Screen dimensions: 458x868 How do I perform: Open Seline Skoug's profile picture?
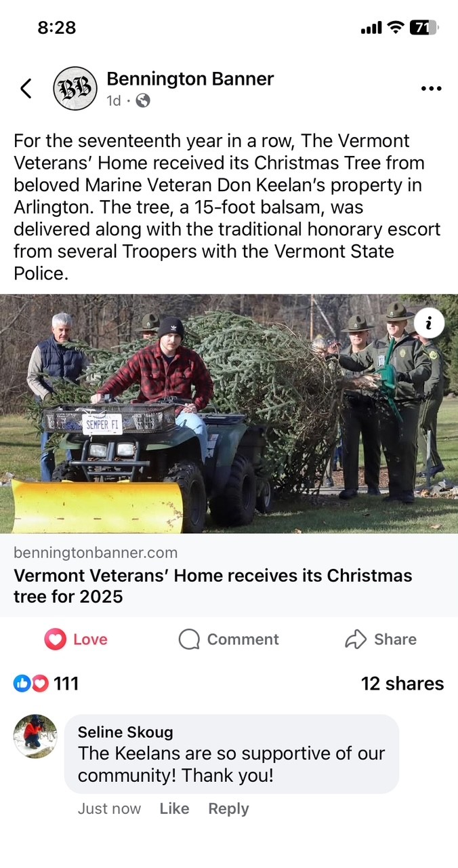point(35,736)
